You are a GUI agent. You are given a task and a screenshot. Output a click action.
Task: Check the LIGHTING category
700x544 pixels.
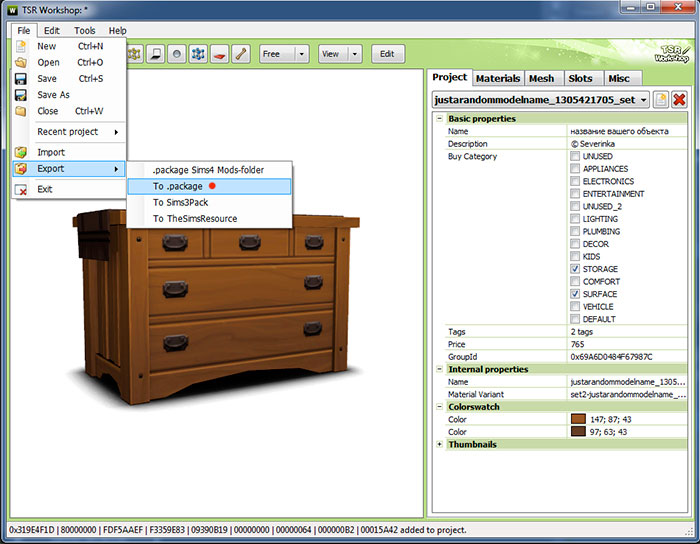pyautogui.click(x=575, y=219)
